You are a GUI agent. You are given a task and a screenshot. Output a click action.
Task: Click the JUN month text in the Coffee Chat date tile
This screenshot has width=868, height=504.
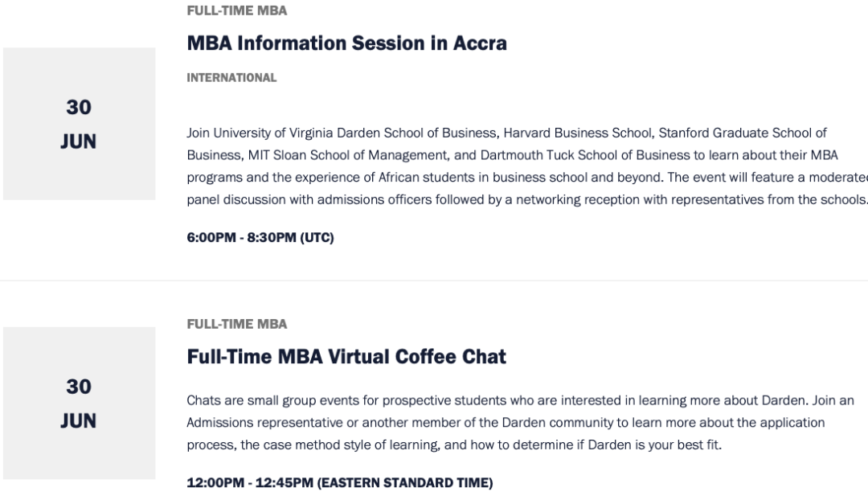coord(79,421)
